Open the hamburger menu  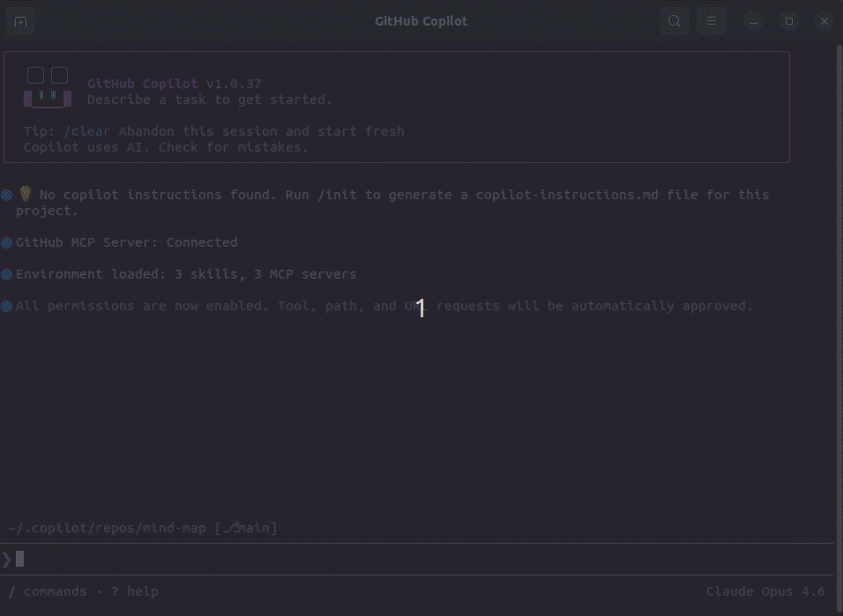[x=712, y=21]
